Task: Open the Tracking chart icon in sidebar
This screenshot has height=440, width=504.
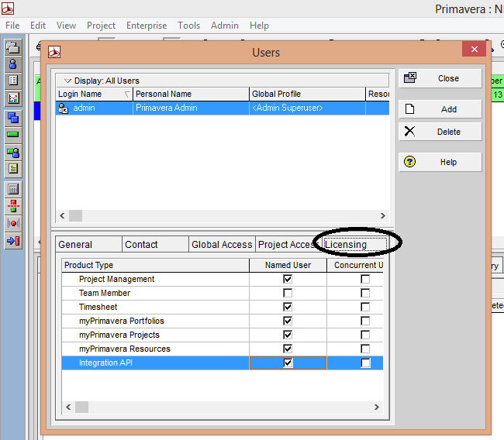Action: [13, 98]
